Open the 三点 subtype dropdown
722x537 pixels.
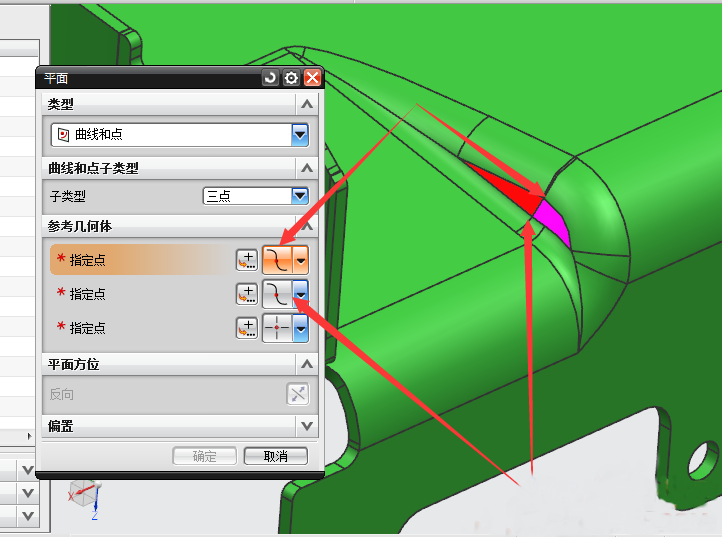pyautogui.click(x=299, y=196)
